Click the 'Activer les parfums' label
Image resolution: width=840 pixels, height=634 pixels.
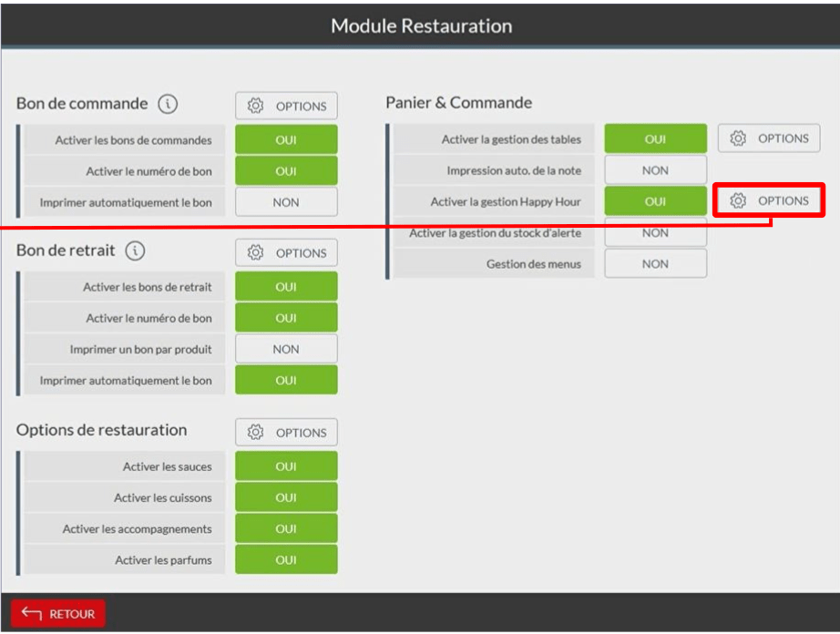pyautogui.click(x=163, y=559)
